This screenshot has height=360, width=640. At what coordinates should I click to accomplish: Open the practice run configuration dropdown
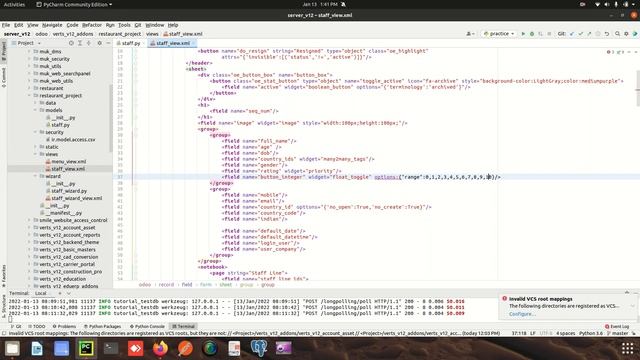pos(498,34)
